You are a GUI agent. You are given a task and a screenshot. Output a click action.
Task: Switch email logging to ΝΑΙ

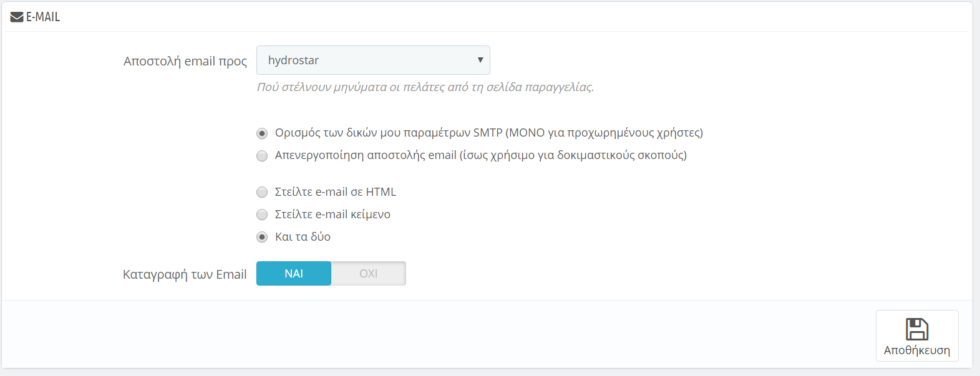click(x=294, y=274)
